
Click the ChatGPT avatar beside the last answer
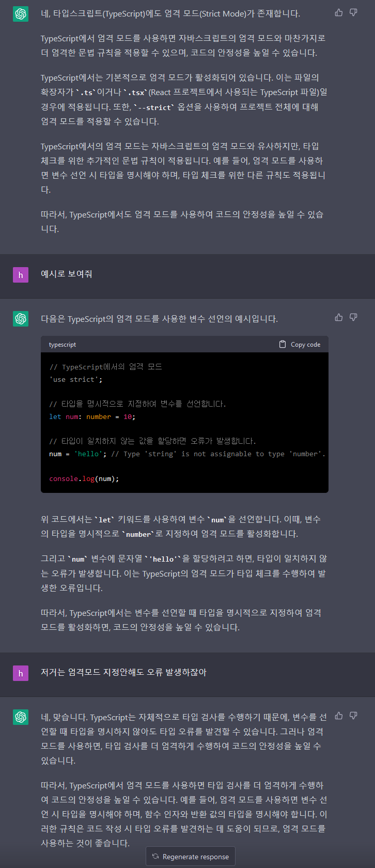21,717
